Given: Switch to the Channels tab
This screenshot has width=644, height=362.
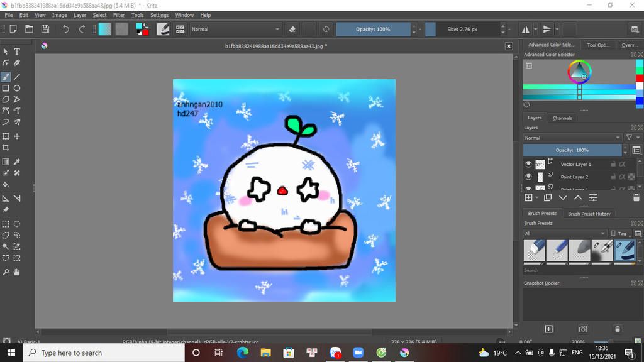Looking at the screenshot, I should (x=562, y=118).
